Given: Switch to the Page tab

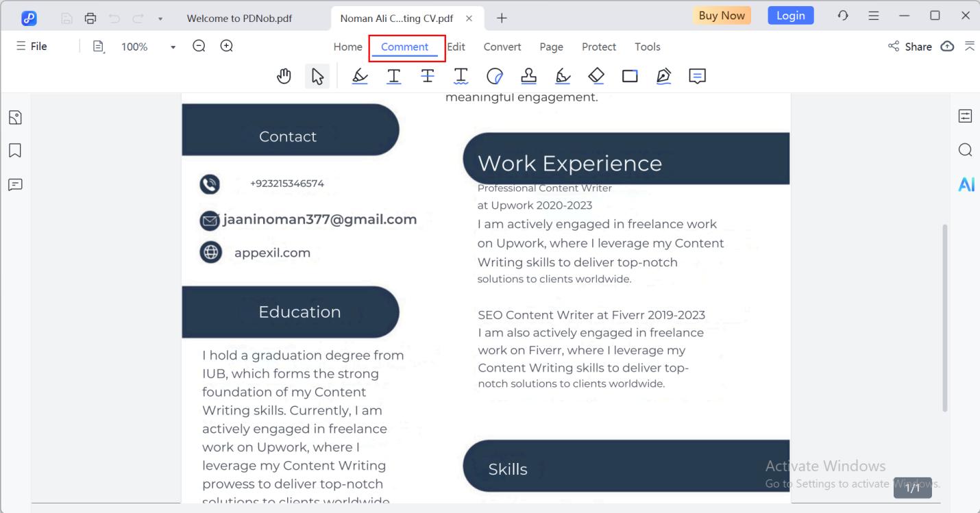Looking at the screenshot, I should (x=551, y=47).
